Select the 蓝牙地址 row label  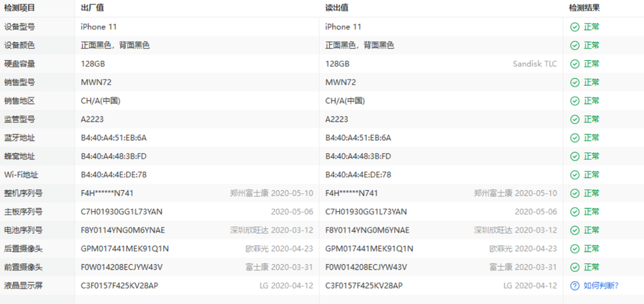[x=19, y=138]
